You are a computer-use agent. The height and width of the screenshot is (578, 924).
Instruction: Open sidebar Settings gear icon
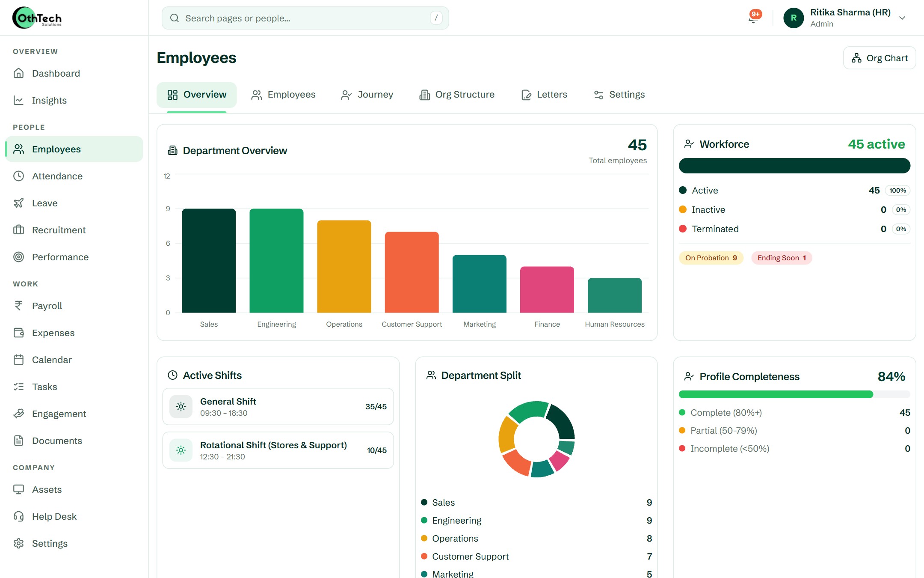(18, 543)
